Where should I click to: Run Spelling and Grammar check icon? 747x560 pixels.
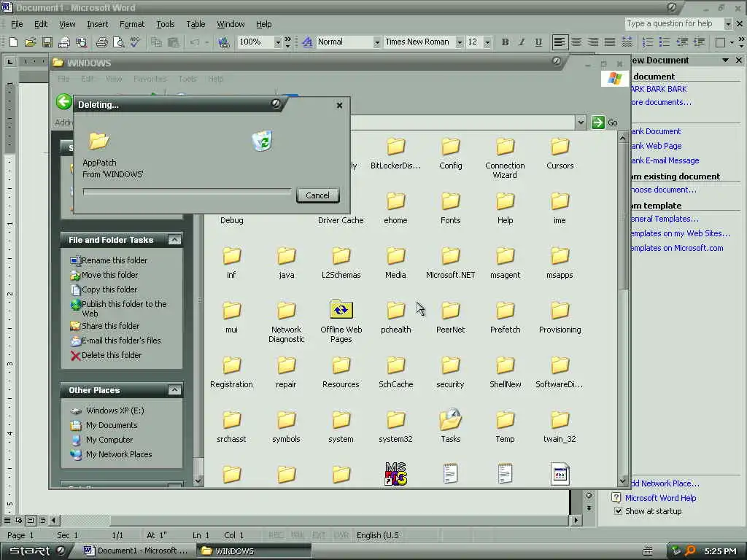click(x=135, y=42)
